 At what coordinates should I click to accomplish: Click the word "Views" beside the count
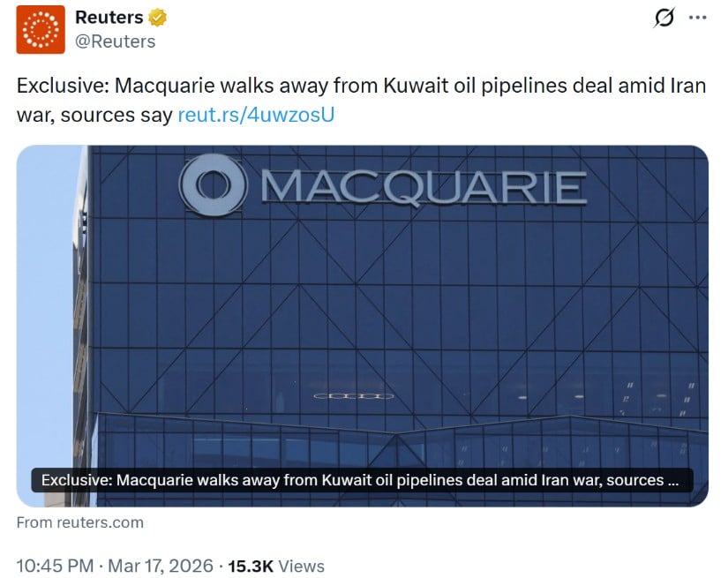(300, 567)
